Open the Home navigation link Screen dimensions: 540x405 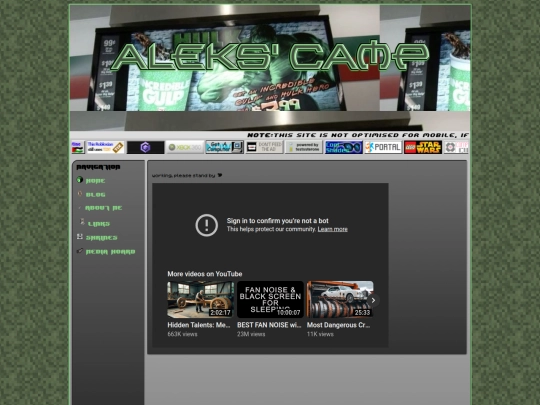(x=95, y=181)
